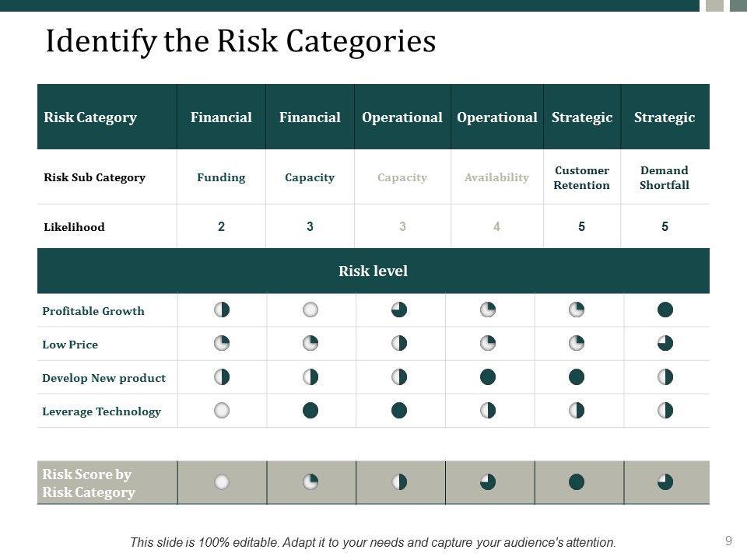Click the Customer Retention sub category cell
The width and height of the screenshot is (747, 560).
582,178
